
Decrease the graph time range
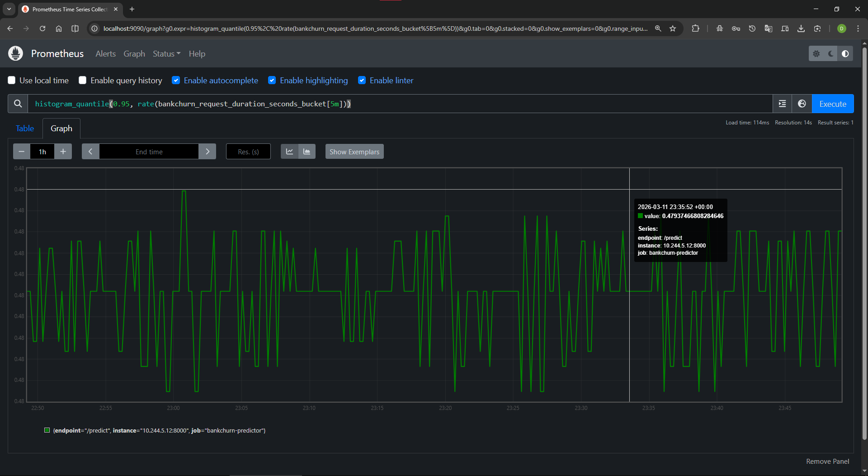(x=21, y=152)
